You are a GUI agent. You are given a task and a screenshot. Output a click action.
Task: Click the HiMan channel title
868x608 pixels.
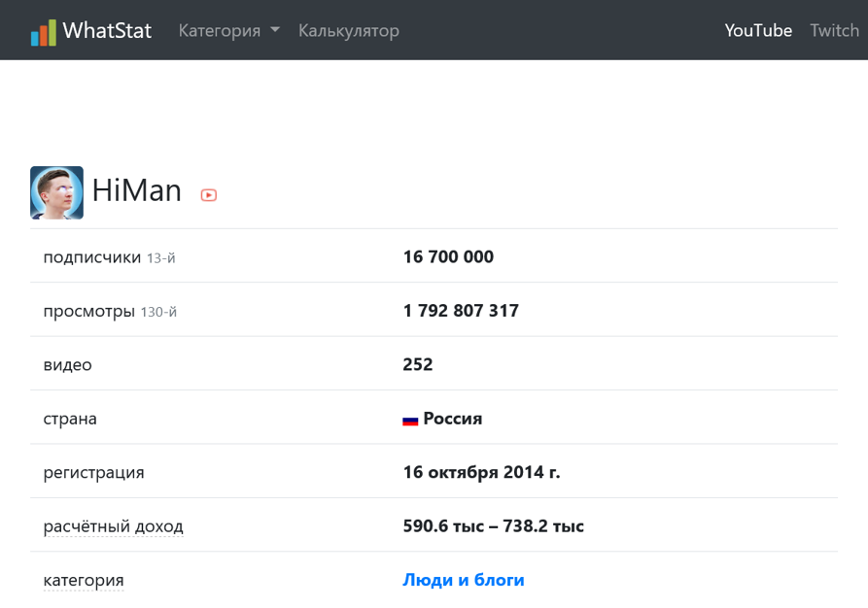[137, 190]
